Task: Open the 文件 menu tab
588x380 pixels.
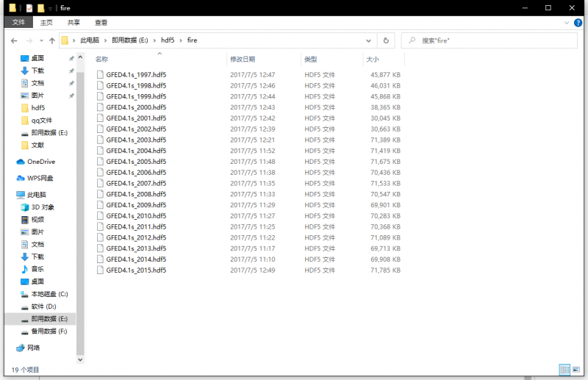Action: point(18,23)
